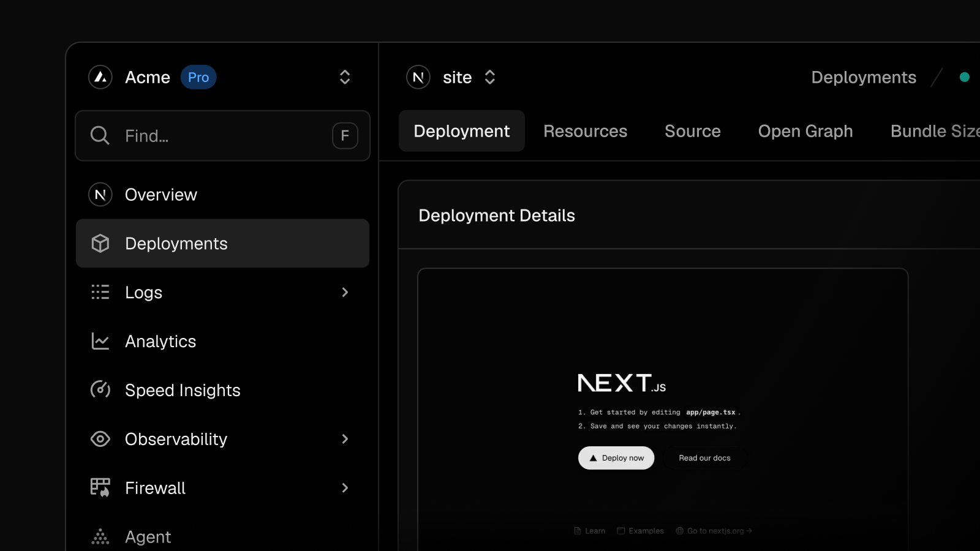Viewport: 980px width, 551px height.
Task: Click the Agent dots icon
Action: pyautogui.click(x=100, y=537)
